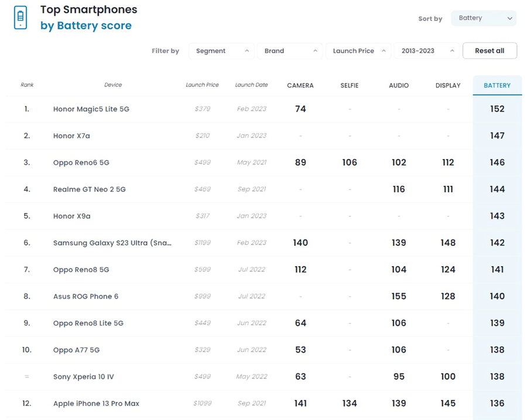This screenshot has width=527, height=420.
Task: Click the Honor X7a battery score 147
Action: point(497,136)
